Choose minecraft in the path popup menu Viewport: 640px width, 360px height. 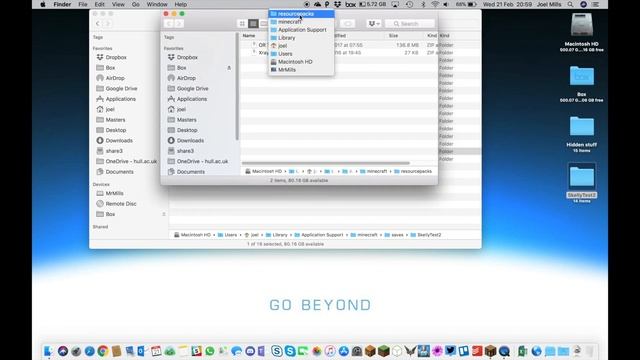pos(301,22)
